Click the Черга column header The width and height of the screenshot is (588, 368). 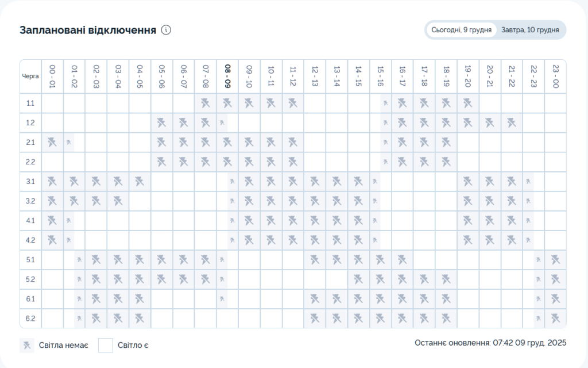[30, 76]
